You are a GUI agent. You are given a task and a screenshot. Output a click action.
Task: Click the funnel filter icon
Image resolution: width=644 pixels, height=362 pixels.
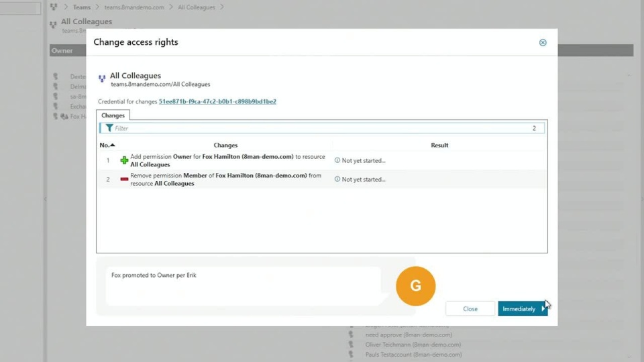tap(109, 128)
